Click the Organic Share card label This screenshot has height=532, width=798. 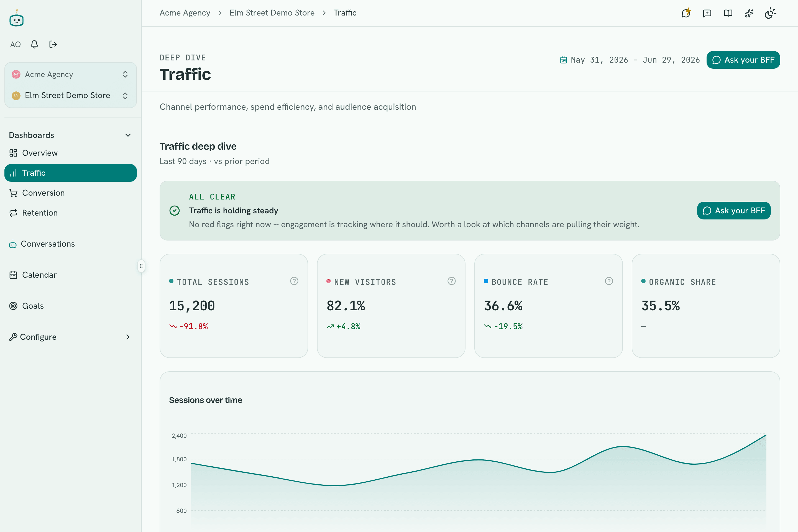(682, 282)
